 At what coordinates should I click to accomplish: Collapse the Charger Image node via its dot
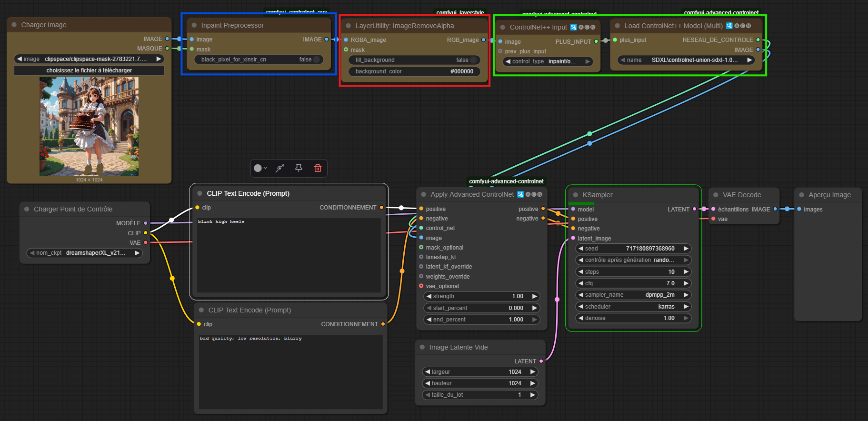point(14,25)
